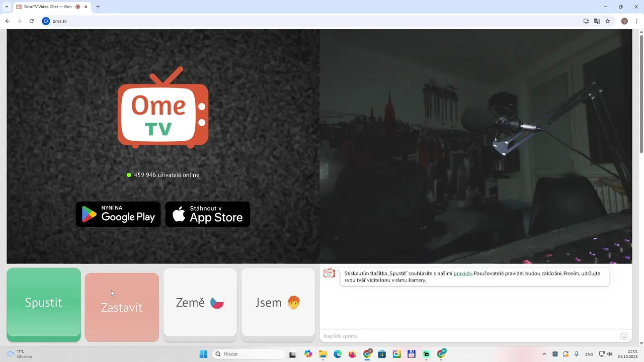Click the ENG language indicator

pyautogui.click(x=589, y=354)
